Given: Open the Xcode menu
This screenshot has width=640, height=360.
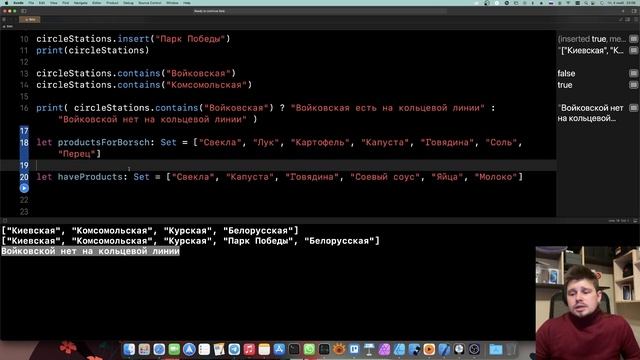Looking at the screenshot, I should click(x=18, y=3).
